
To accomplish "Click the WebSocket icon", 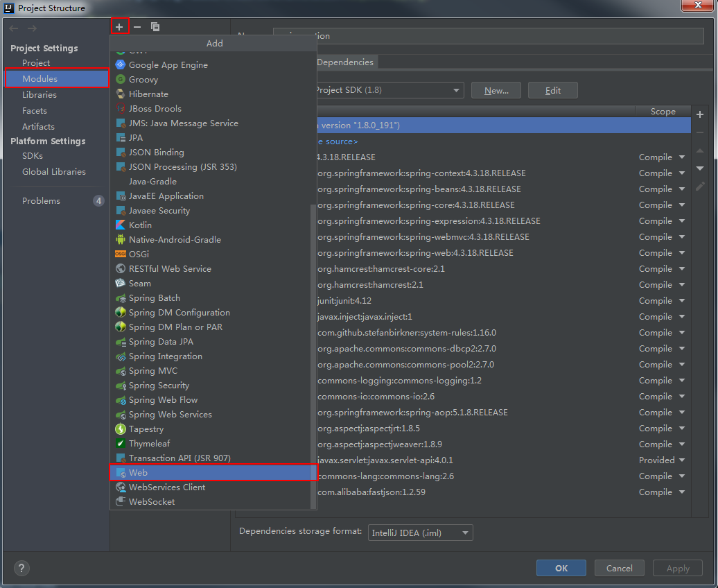I will point(121,502).
